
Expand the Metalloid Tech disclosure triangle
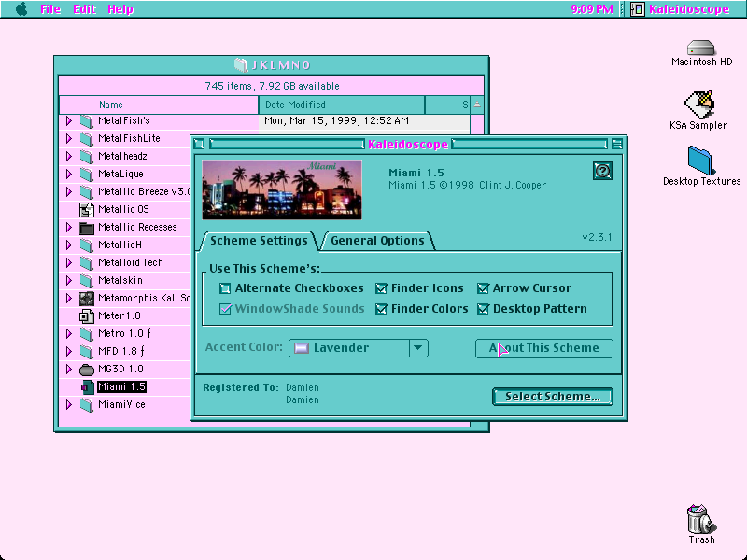pyautogui.click(x=68, y=263)
